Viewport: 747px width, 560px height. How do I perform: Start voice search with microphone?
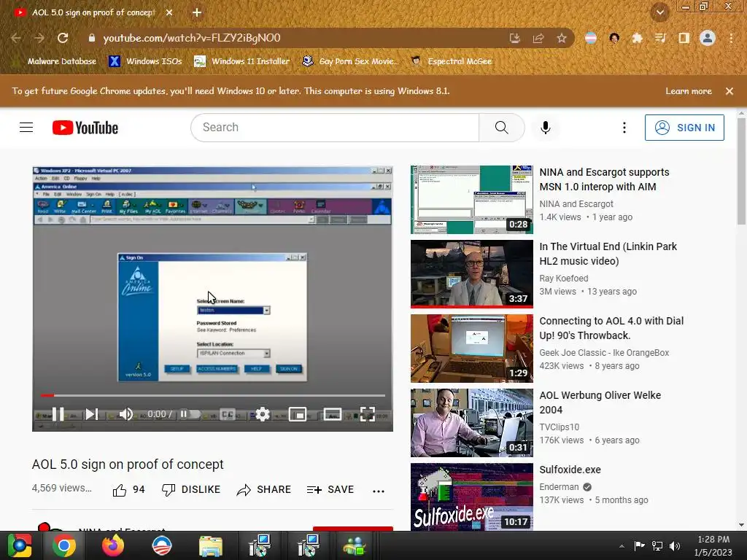tap(546, 128)
